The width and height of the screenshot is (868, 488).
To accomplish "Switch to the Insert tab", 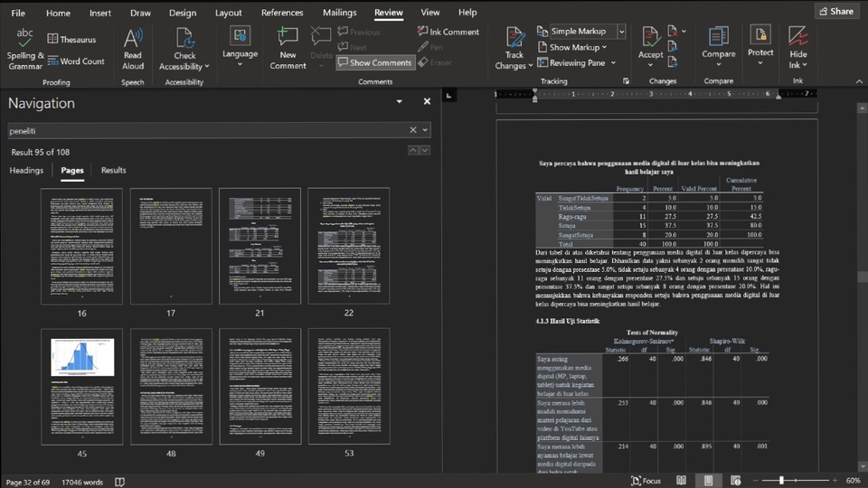I will point(100,12).
